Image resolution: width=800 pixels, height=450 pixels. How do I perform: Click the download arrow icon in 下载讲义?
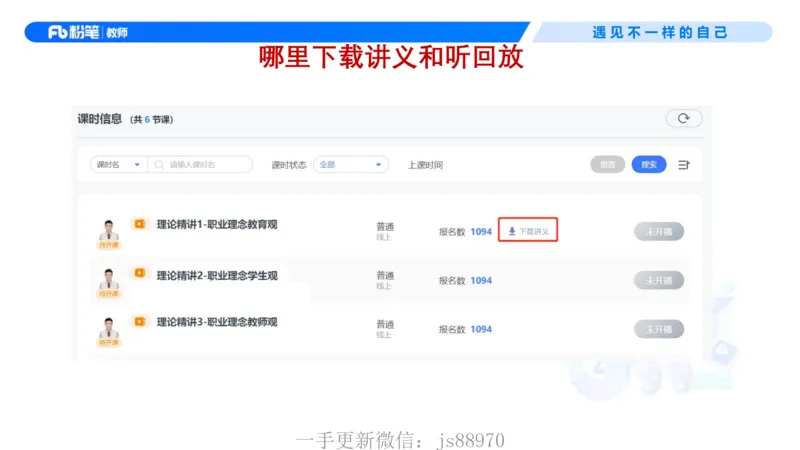(x=512, y=231)
